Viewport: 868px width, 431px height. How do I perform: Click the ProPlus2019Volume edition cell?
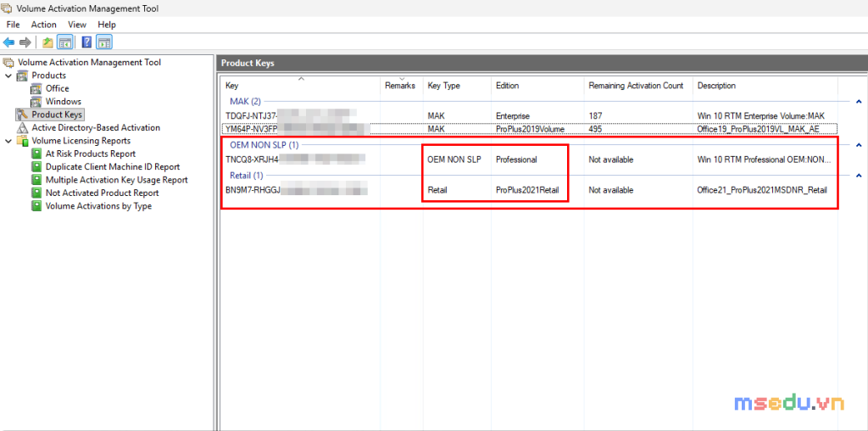click(x=530, y=129)
